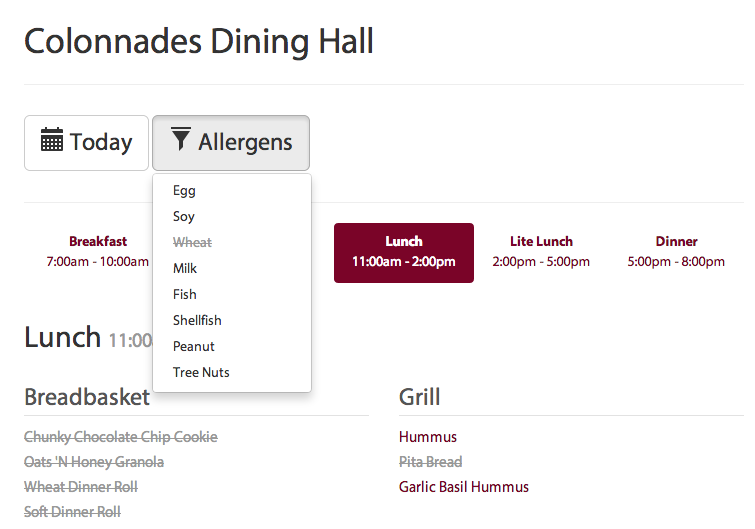755x529 pixels.
Task: Switch to the Breakfast meal tab
Action: pos(98,252)
